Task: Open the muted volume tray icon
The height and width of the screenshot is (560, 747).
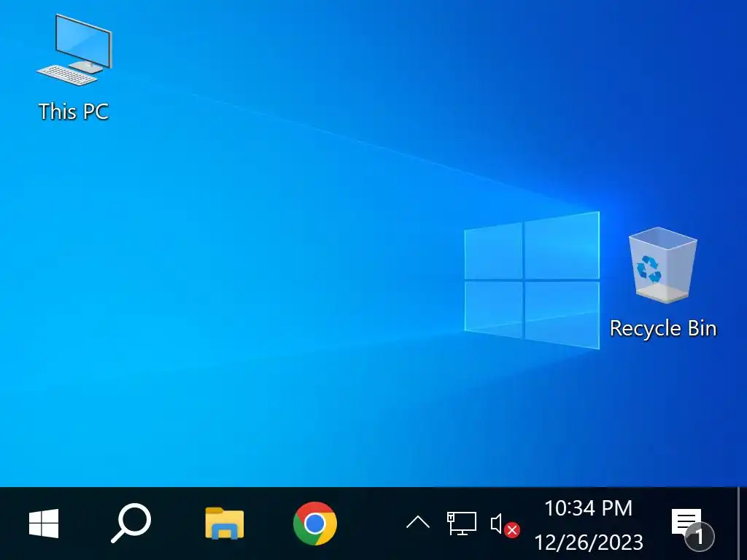Action: coord(505,524)
